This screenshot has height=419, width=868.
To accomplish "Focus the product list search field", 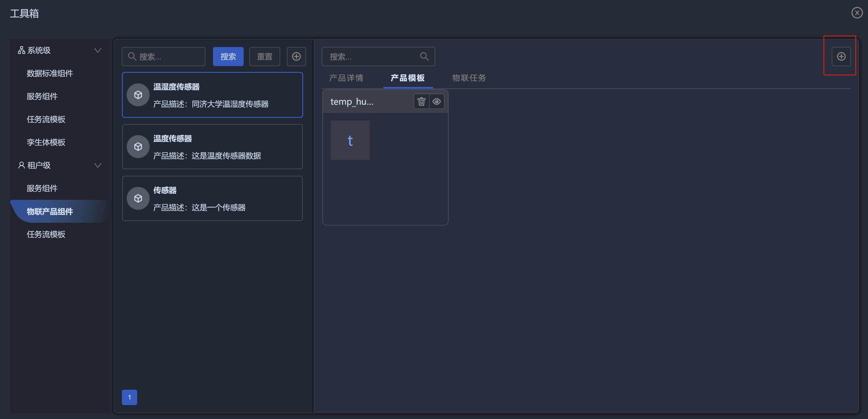I will pyautogui.click(x=163, y=57).
